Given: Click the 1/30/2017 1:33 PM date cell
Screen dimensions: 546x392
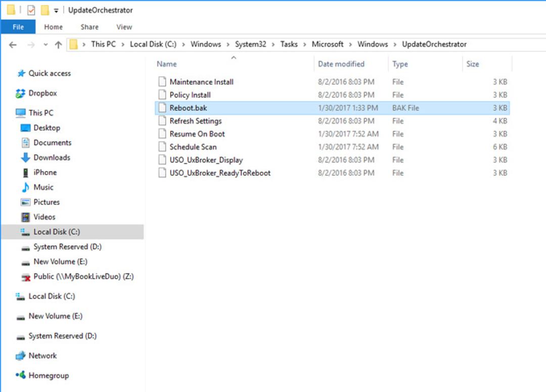Looking at the screenshot, I should (x=348, y=108).
